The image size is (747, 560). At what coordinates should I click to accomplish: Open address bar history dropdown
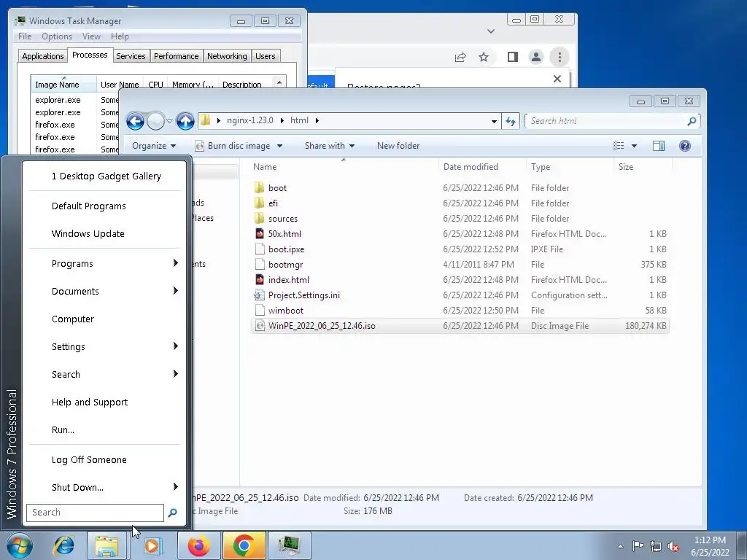tap(494, 122)
